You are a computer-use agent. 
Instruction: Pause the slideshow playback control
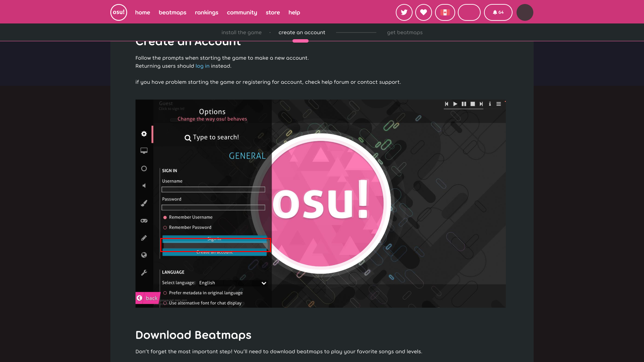coord(464,104)
